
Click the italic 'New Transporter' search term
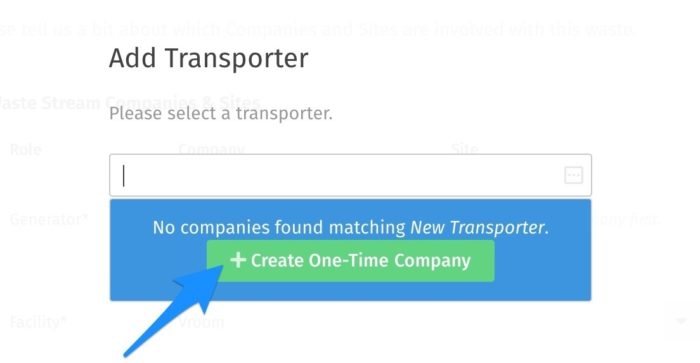pos(479,227)
